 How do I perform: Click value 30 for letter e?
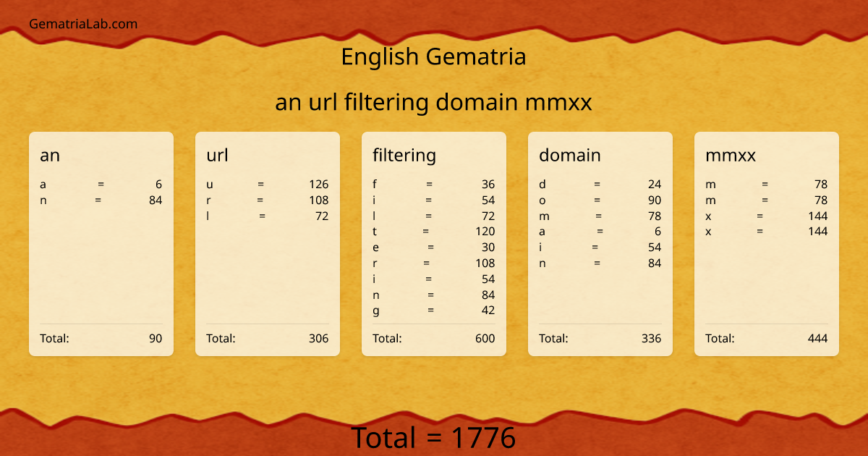coord(488,248)
